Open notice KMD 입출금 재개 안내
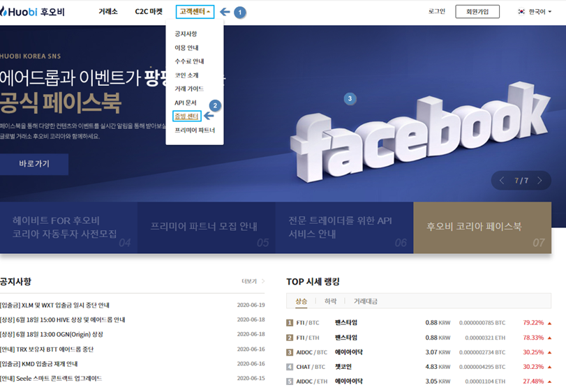Image resolution: width=566 pixels, height=392 pixels. click(38, 364)
